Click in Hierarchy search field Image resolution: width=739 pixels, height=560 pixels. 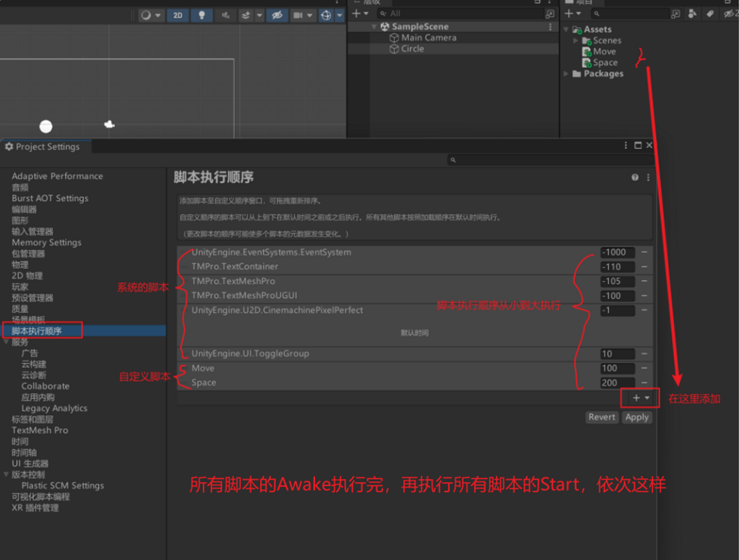[x=462, y=14]
